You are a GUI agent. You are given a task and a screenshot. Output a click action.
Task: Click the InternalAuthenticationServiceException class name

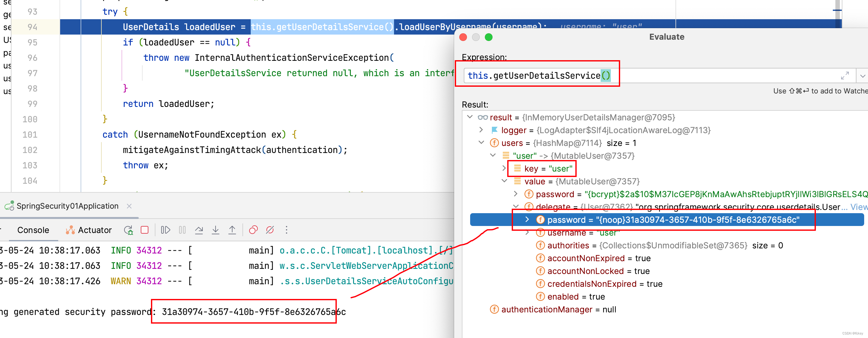292,58
